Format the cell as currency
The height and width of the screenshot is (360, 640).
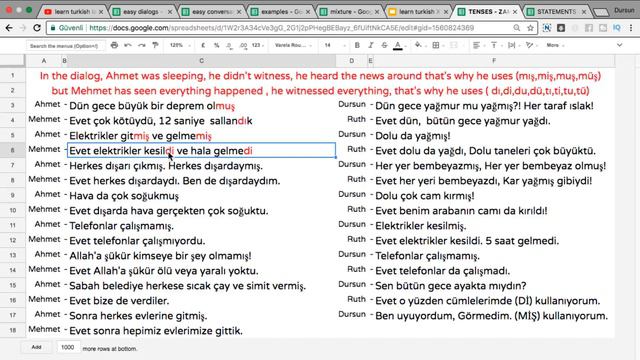point(203,45)
